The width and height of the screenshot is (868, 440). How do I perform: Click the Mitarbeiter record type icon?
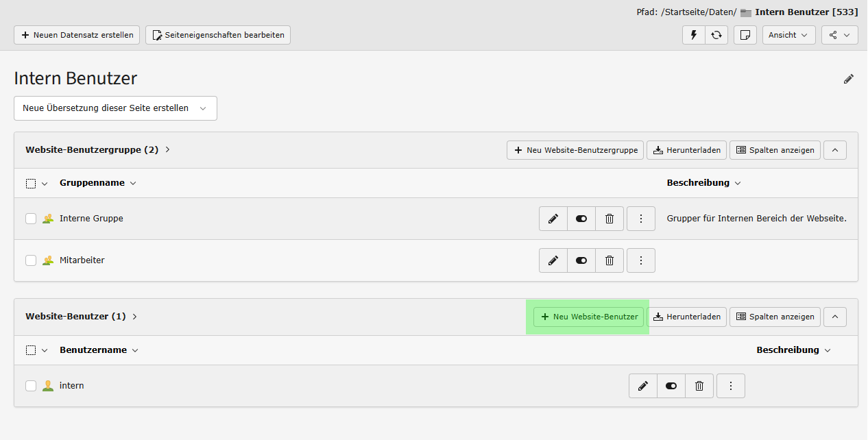pos(48,260)
